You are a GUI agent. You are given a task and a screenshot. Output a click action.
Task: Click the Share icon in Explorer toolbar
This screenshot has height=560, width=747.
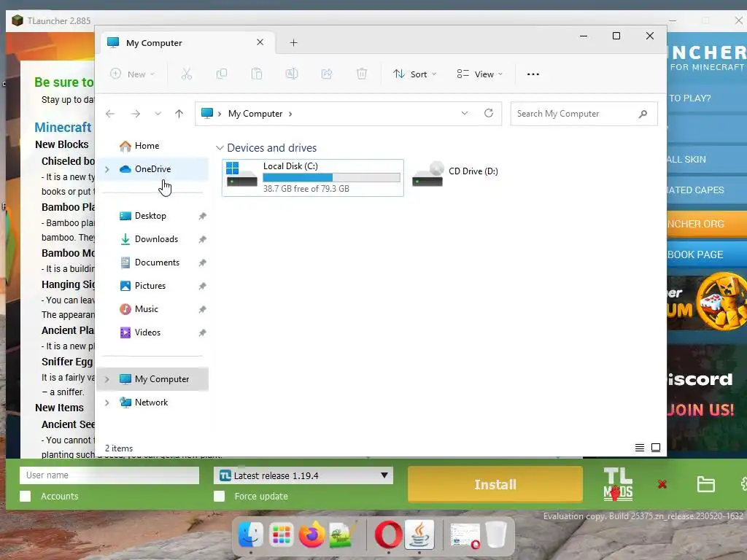pyautogui.click(x=327, y=74)
